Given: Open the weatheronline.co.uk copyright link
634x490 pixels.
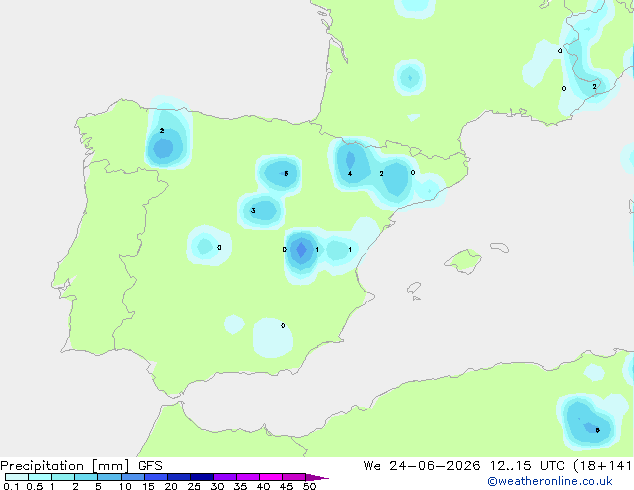Looking at the screenshot, I should pyautogui.click(x=550, y=481).
